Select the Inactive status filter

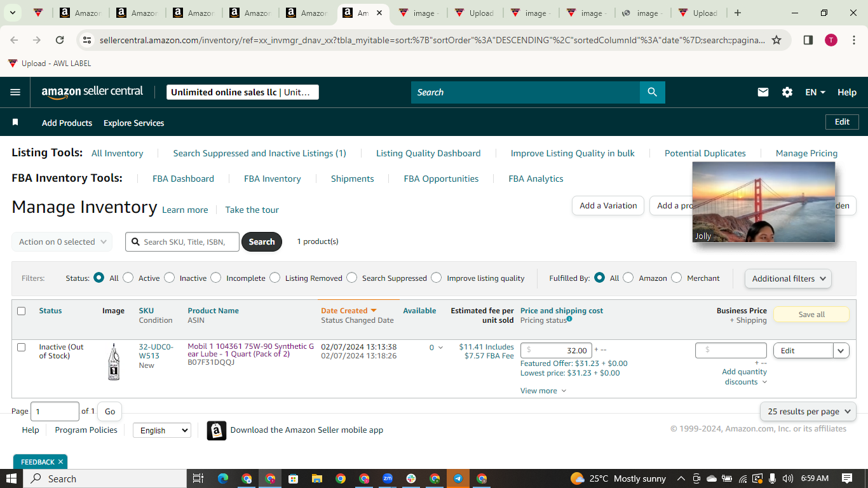point(169,278)
